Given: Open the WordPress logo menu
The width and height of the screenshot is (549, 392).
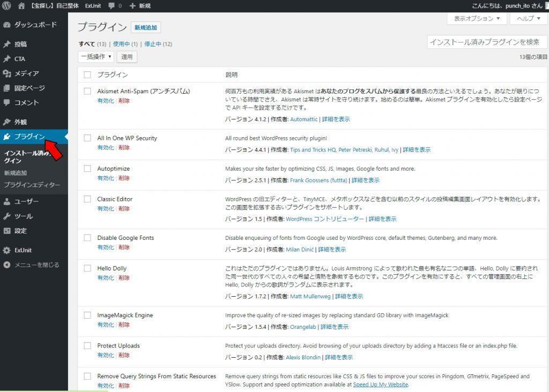Looking at the screenshot, I should [6, 5].
